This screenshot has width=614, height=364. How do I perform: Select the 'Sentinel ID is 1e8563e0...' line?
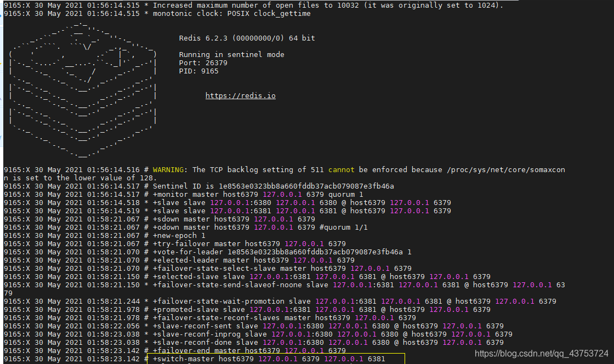tap(199, 186)
